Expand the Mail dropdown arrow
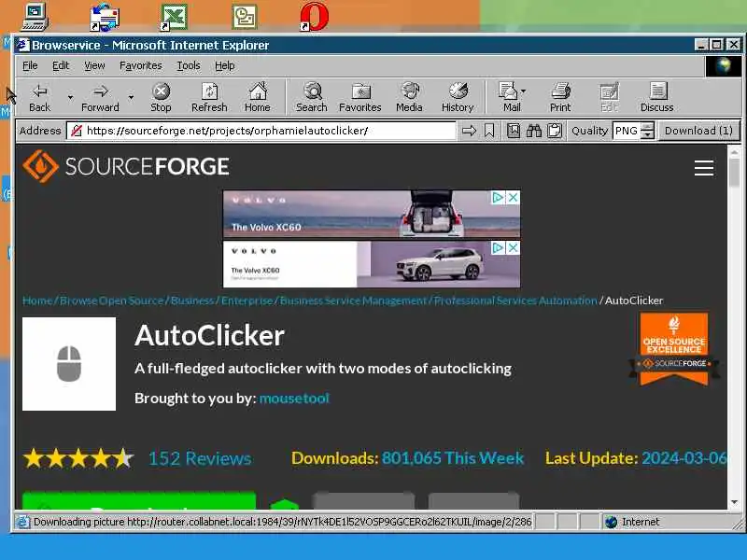 point(524,91)
